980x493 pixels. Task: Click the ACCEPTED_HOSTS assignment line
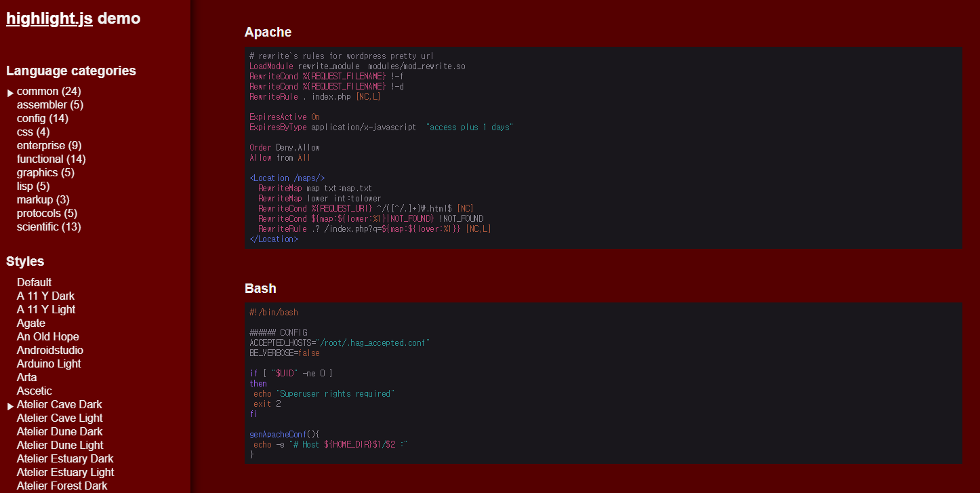click(x=340, y=343)
